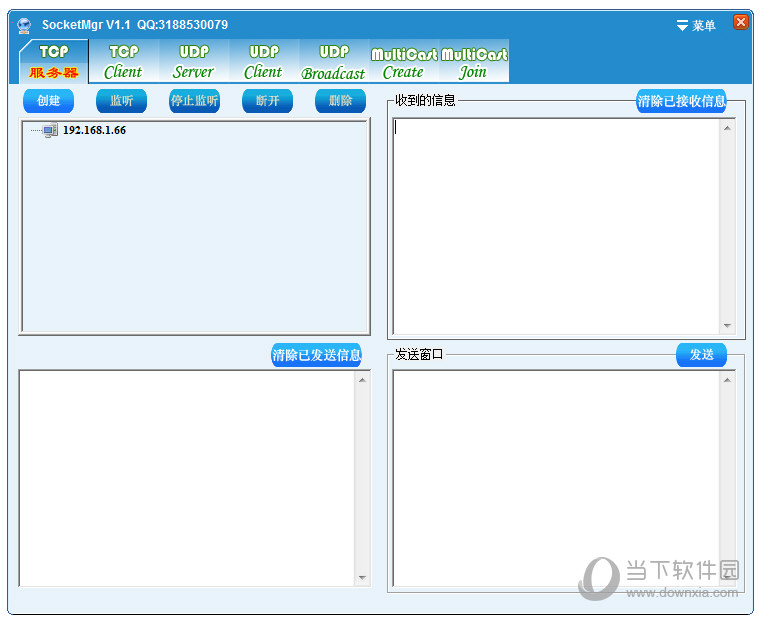The height and width of the screenshot is (622, 763).
Task: Focus the 收到的信息 received text area
Action: click(x=556, y=226)
